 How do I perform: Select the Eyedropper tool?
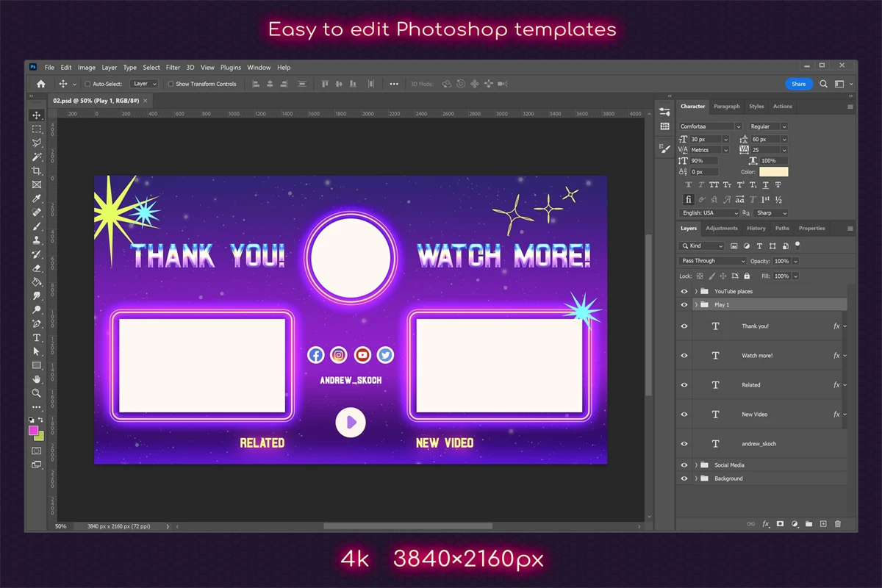coord(37,198)
